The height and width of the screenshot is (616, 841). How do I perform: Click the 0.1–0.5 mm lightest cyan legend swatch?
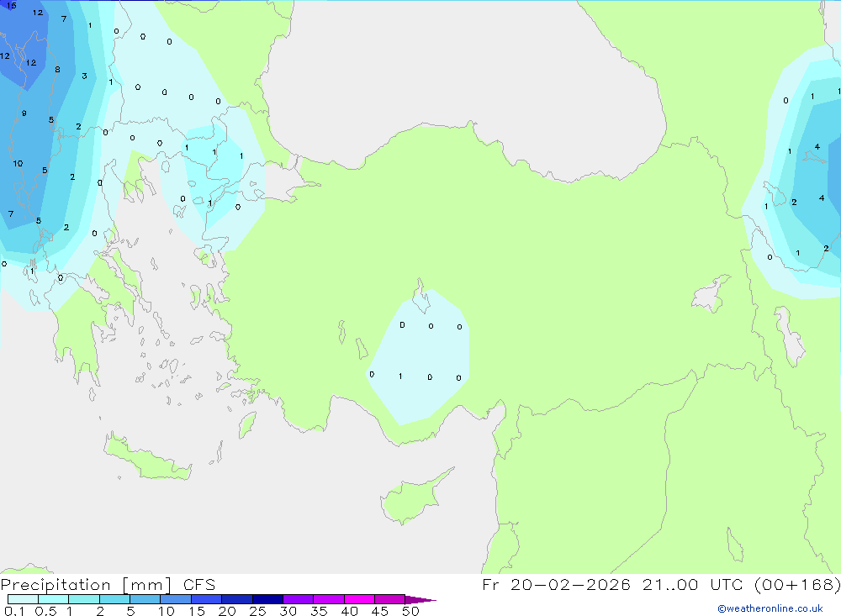pos(23,599)
